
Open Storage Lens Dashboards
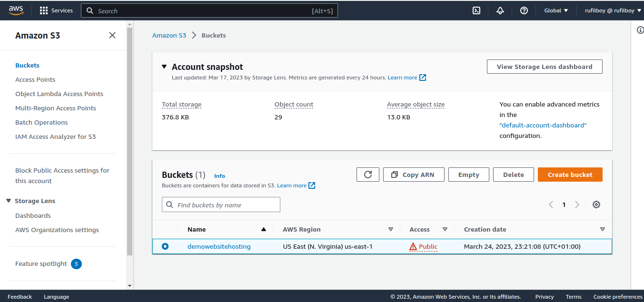click(33, 215)
